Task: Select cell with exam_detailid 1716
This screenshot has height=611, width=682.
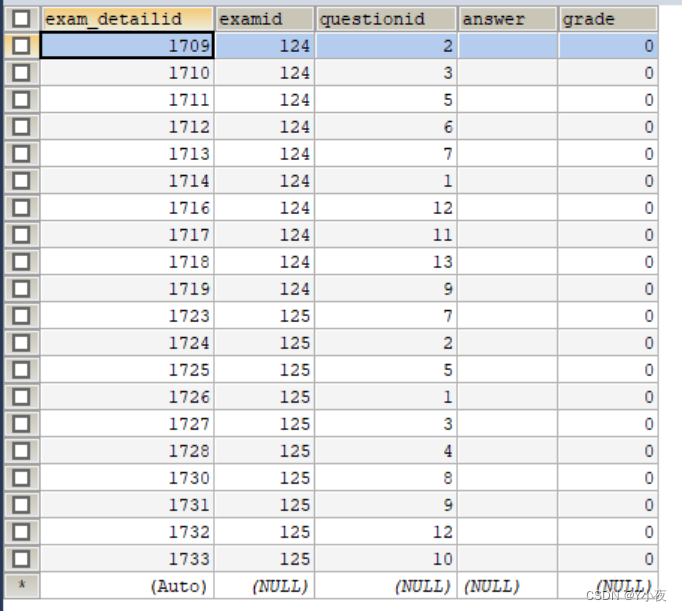Action: [127, 207]
